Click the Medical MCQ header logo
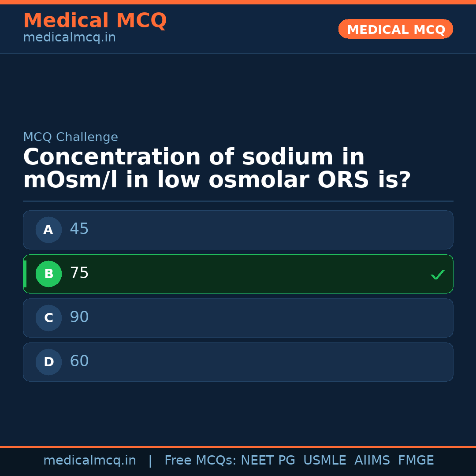This screenshot has height=476, width=476. (95, 20)
